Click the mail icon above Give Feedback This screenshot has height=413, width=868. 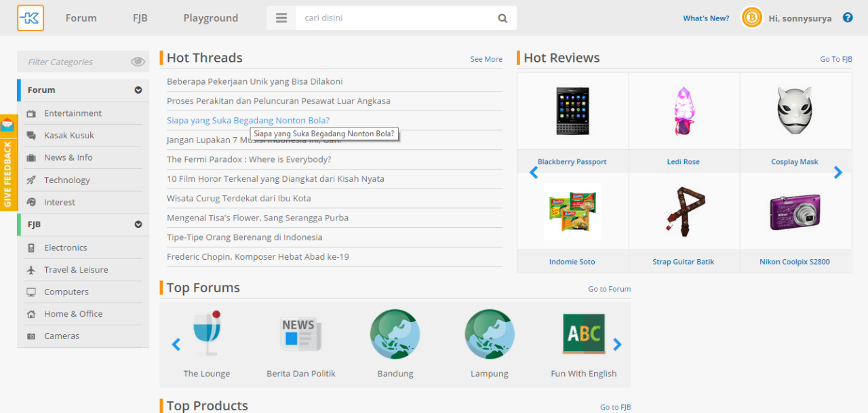[7, 125]
